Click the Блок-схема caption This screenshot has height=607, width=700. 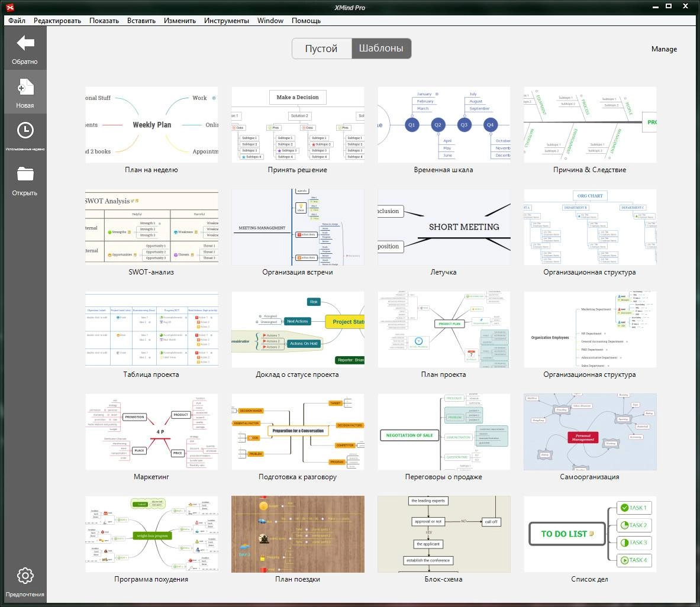(443, 579)
